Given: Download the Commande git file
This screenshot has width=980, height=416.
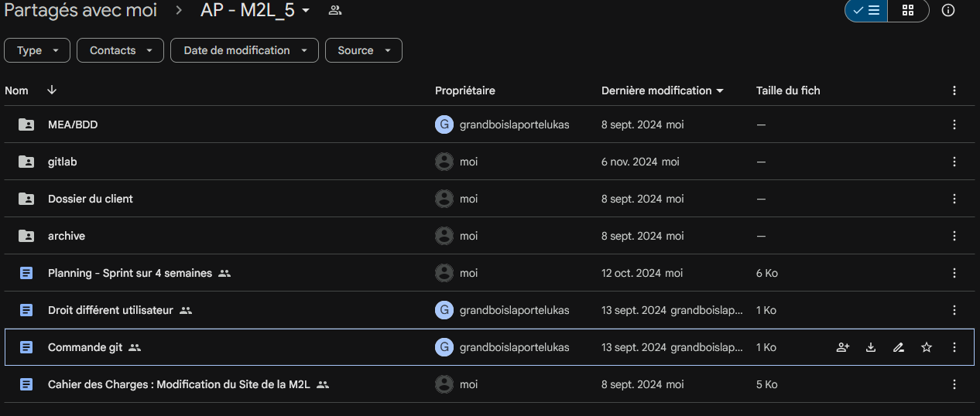Looking at the screenshot, I should coord(871,347).
